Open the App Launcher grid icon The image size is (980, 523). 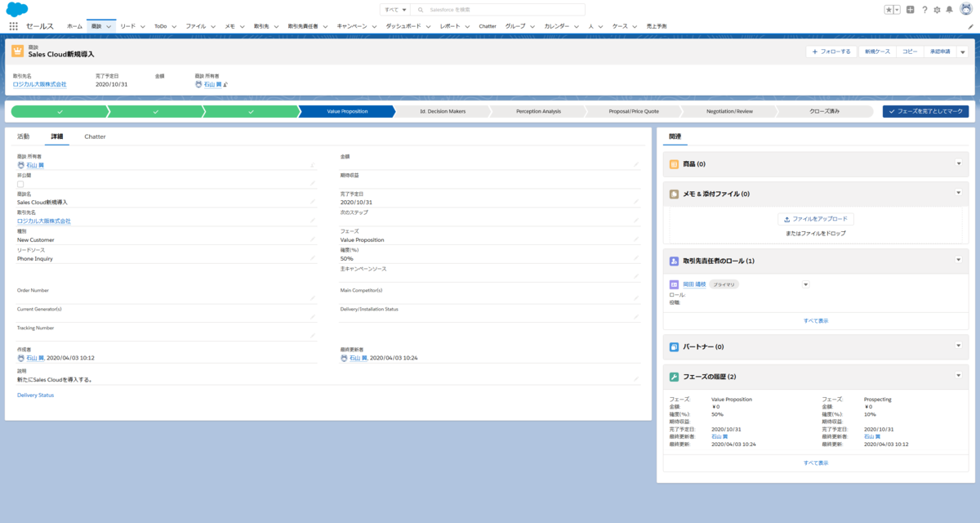tap(13, 26)
